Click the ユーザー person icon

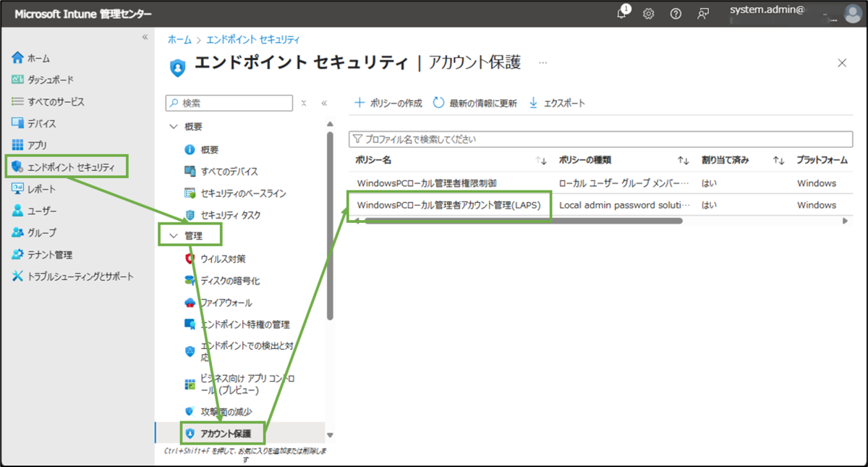tap(18, 211)
